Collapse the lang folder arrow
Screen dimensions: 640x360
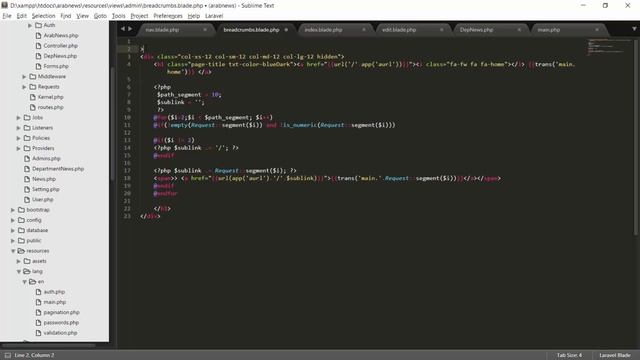(18, 271)
